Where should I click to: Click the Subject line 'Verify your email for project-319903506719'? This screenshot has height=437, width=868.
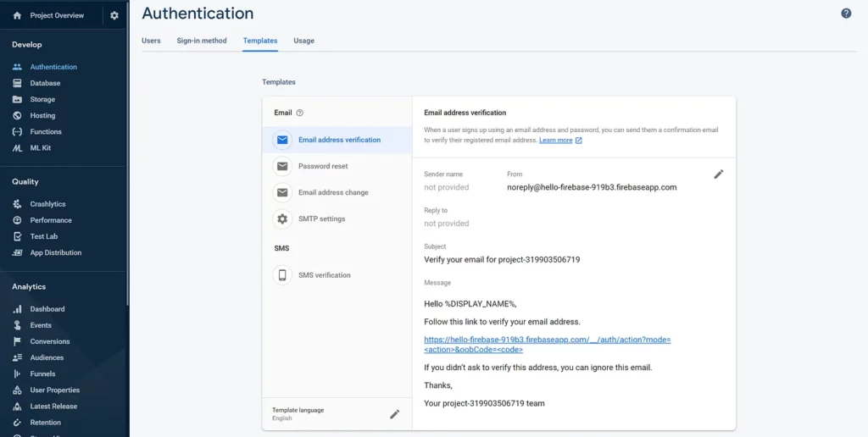point(502,259)
